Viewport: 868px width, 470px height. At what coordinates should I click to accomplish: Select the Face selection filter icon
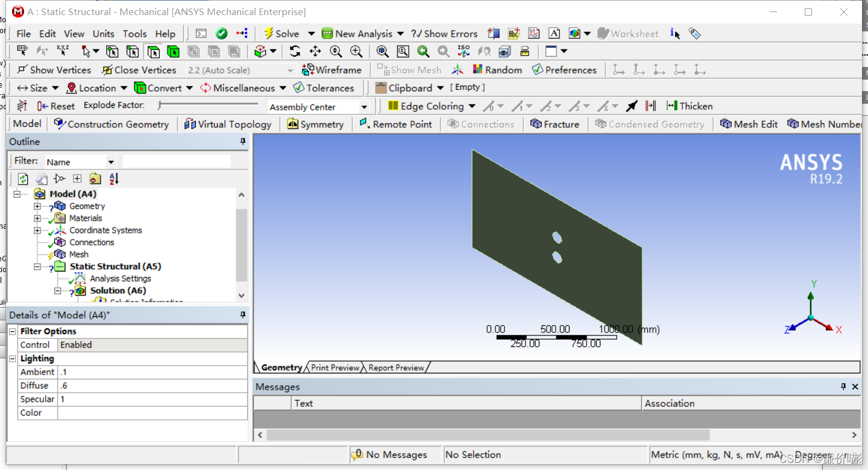coord(153,52)
